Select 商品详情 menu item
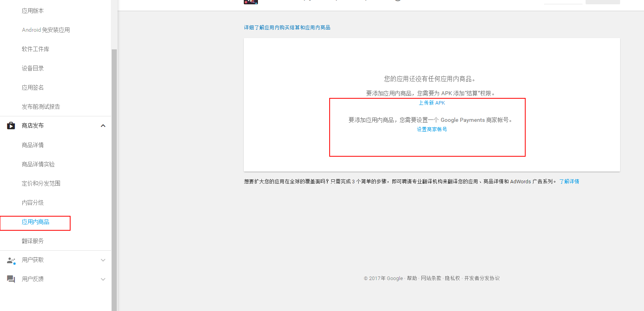The height and width of the screenshot is (311, 644). [x=33, y=145]
